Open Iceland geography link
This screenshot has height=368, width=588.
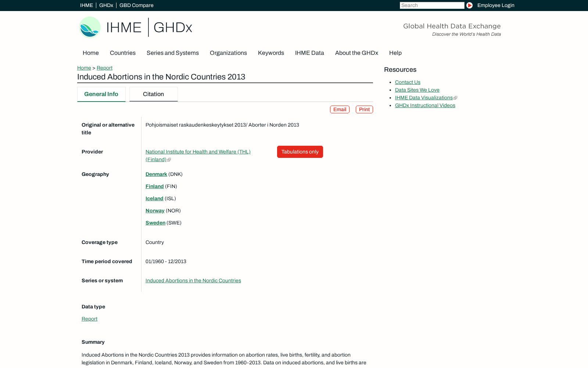click(154, 199)
